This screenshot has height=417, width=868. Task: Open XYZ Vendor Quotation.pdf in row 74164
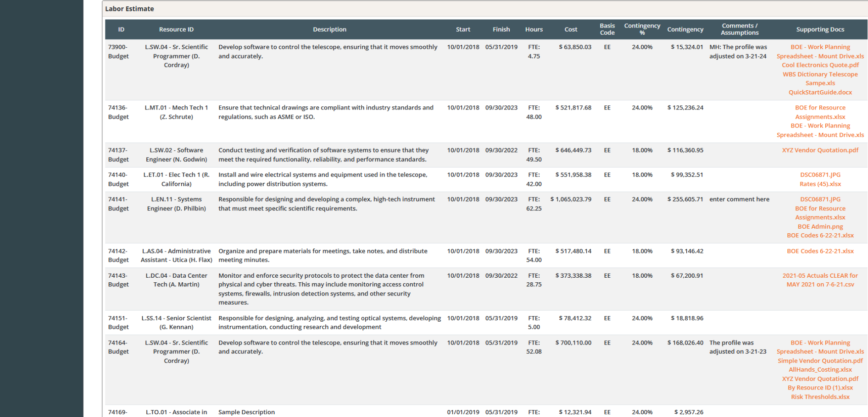[820, 379]
